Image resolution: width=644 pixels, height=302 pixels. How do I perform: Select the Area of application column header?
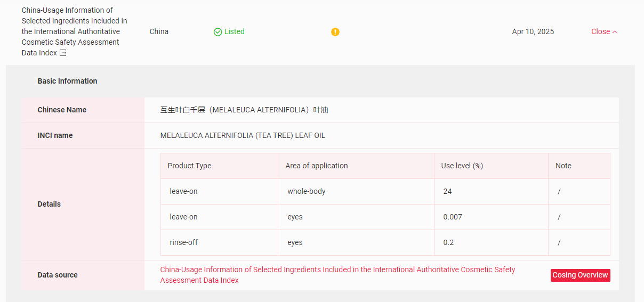pyautogui.click(x=316, y=166)
